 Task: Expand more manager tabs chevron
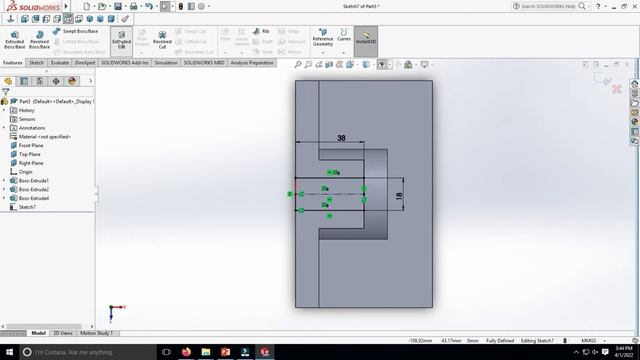(90, 81)
